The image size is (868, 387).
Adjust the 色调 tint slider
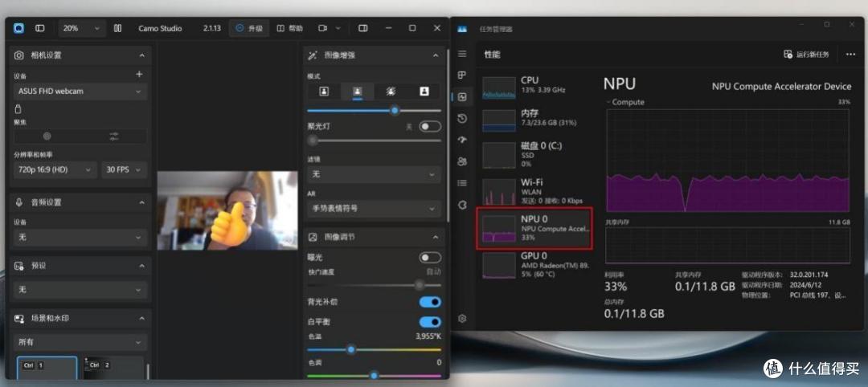click(x=375, y=376)
